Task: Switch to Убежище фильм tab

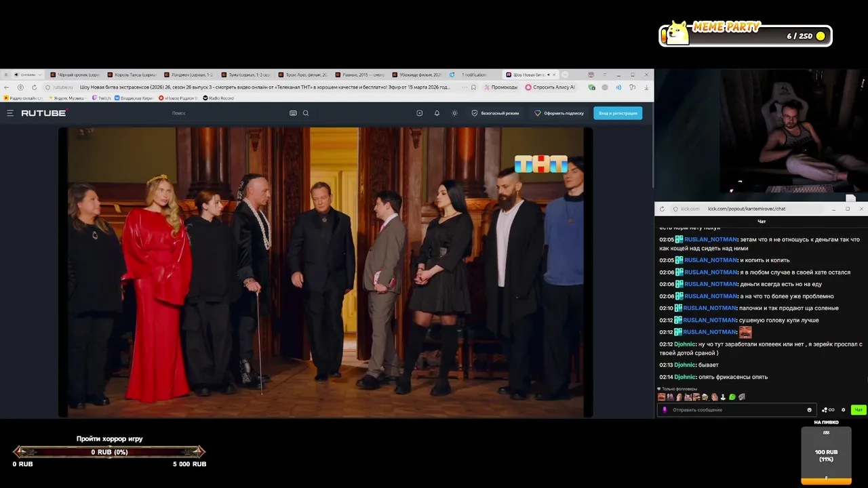Action: coord(416,75)
